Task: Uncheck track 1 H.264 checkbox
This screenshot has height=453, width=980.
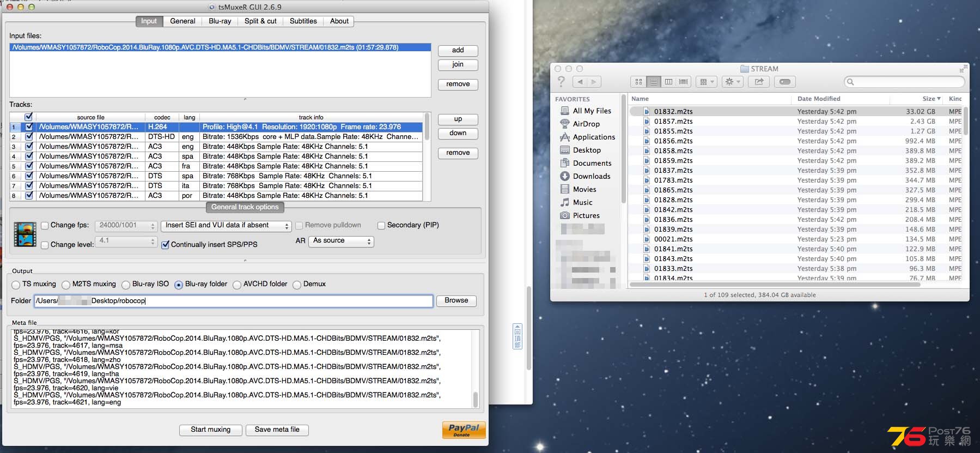Action: tap(29, 126)
